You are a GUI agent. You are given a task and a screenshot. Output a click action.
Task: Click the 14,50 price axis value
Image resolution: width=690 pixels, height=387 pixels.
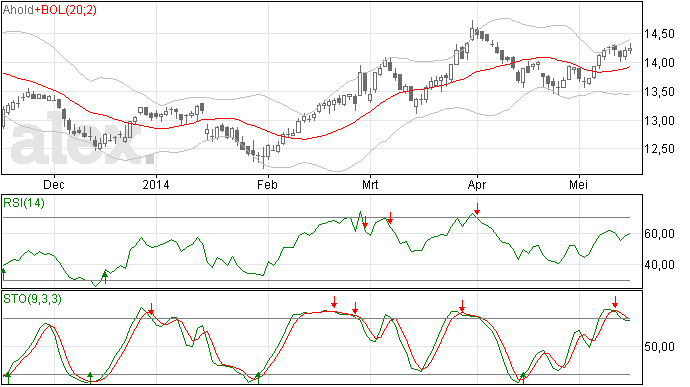tap(659, 34)
